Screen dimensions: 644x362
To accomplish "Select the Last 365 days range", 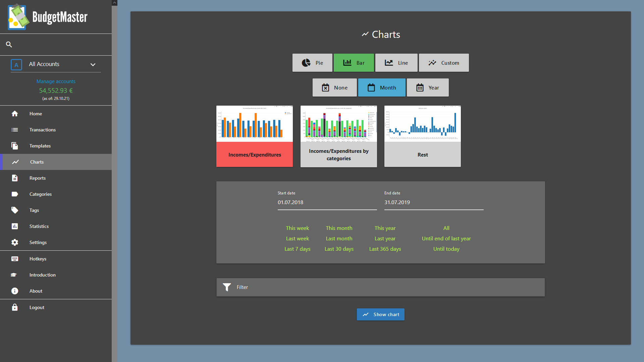I will (385, 249).
